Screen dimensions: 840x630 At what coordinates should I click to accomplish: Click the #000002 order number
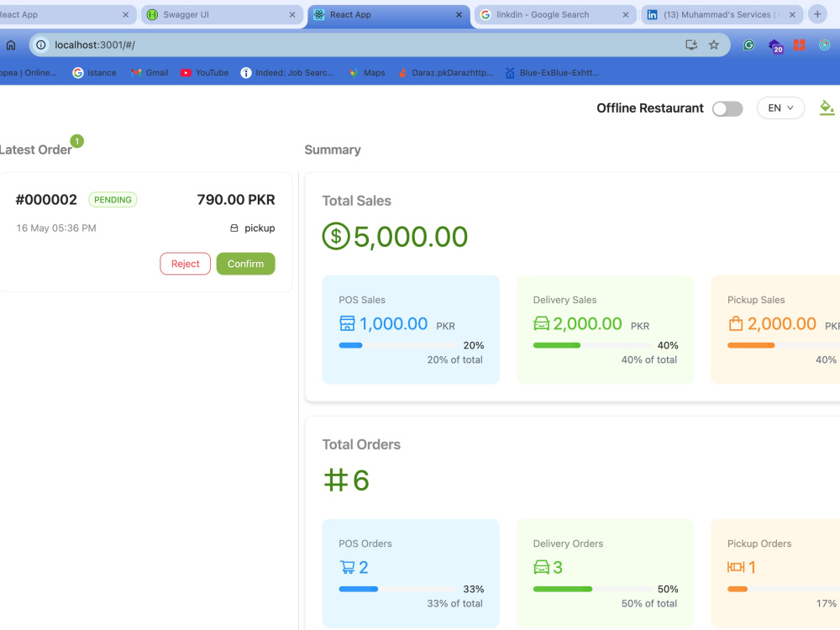[x=46, y=200]
